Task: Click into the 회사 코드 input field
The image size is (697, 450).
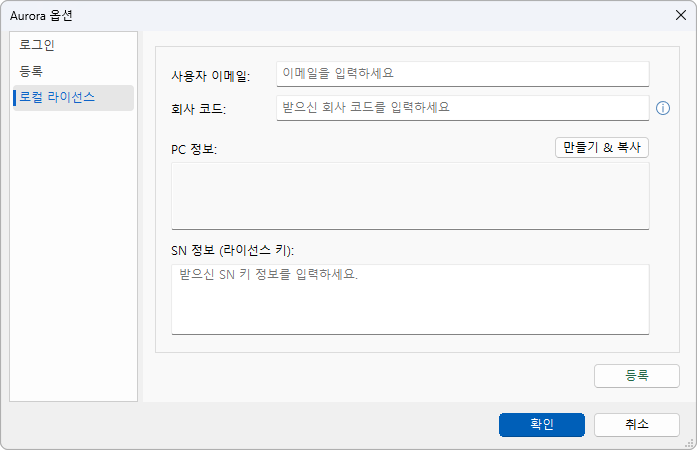Action: [462, 108]
